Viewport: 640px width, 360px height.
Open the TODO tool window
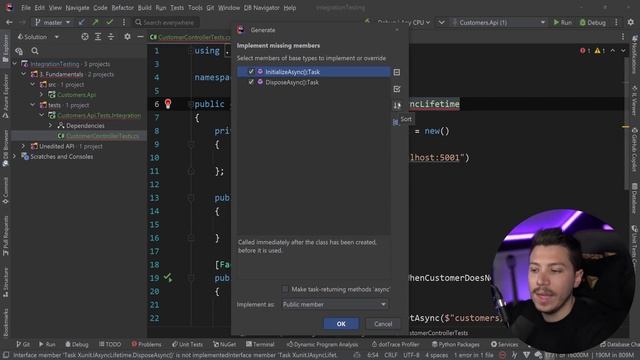[x=110, y=344]
